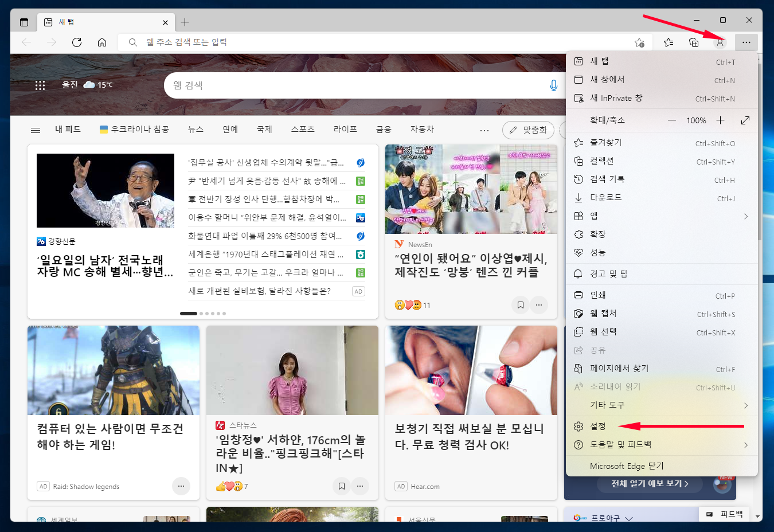
Task: Zoom in with the plus button
Action: (x=720, y=120)
